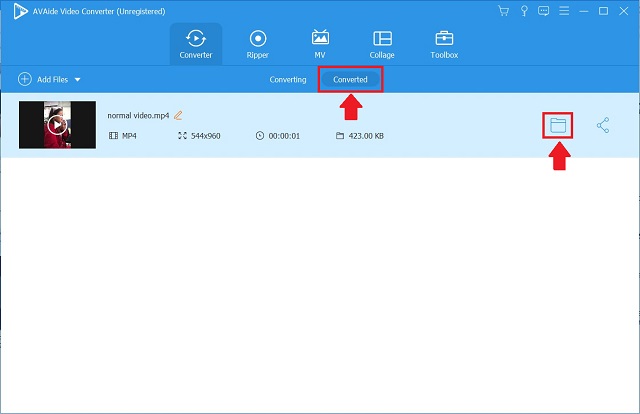Expand the Add Files dropdown arrow

point(78,80)
